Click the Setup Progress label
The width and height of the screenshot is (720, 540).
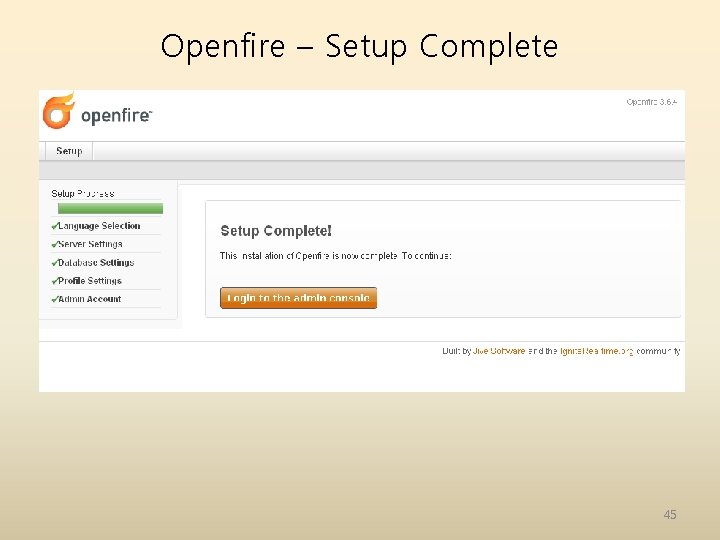coord(83,194)
